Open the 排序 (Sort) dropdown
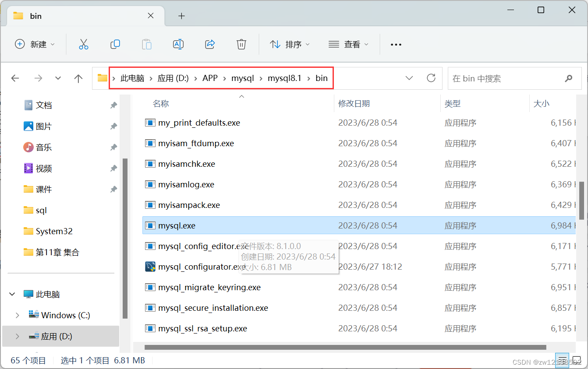The height and width of the screenshot is (369, 588). coord(290,44)
